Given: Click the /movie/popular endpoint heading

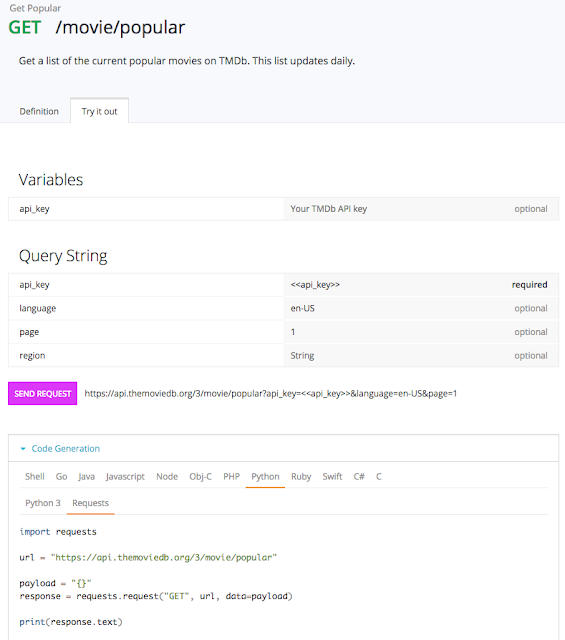Looking at the screenshot, I should (x=120, y=27).
